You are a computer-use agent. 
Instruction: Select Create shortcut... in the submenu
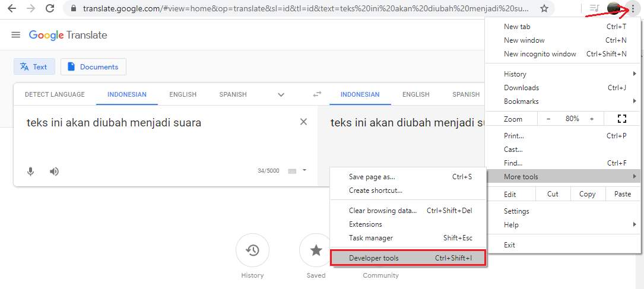(408, 190)
